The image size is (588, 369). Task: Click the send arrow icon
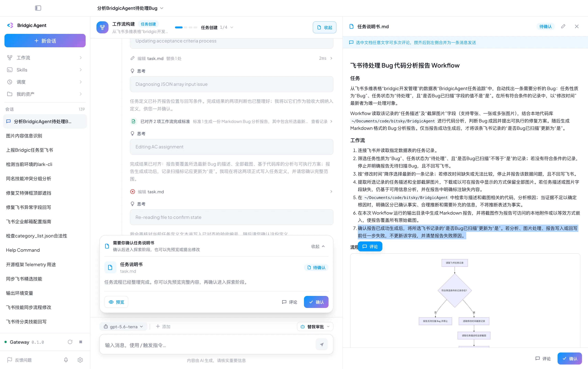point(322,345)
